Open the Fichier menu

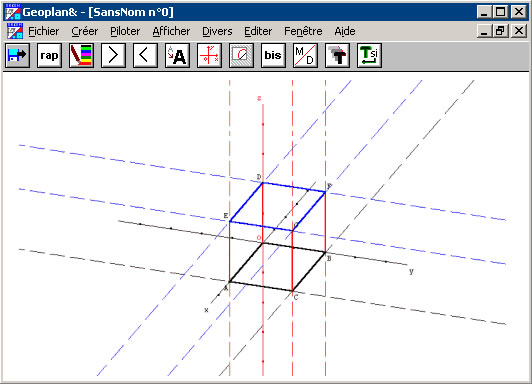click(43, 31)
